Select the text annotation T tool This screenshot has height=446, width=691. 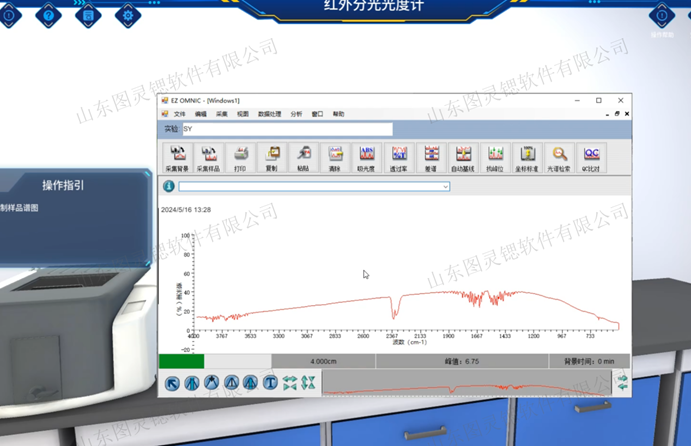tap(270, 383)
